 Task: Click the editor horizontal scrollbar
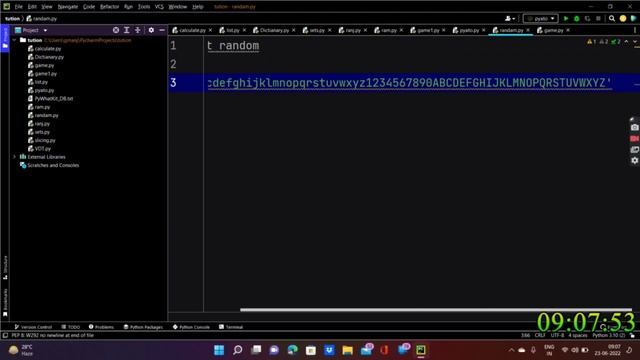tap(436, 310)
